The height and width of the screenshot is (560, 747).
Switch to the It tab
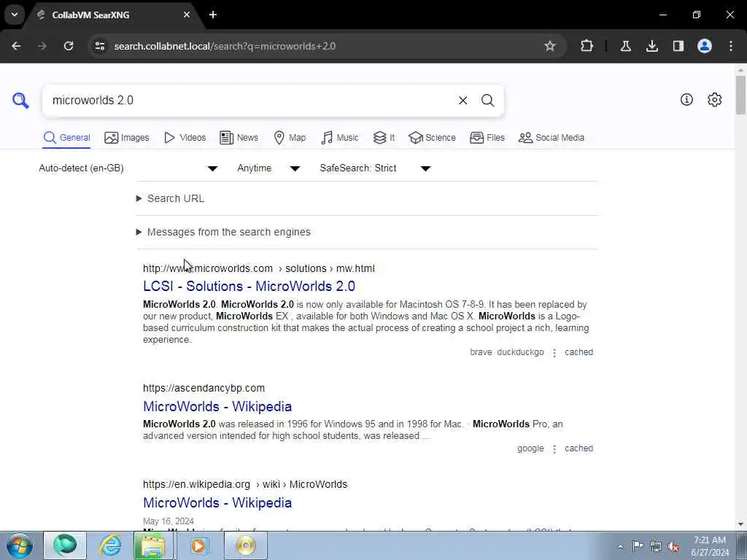[x=384, y=138]
